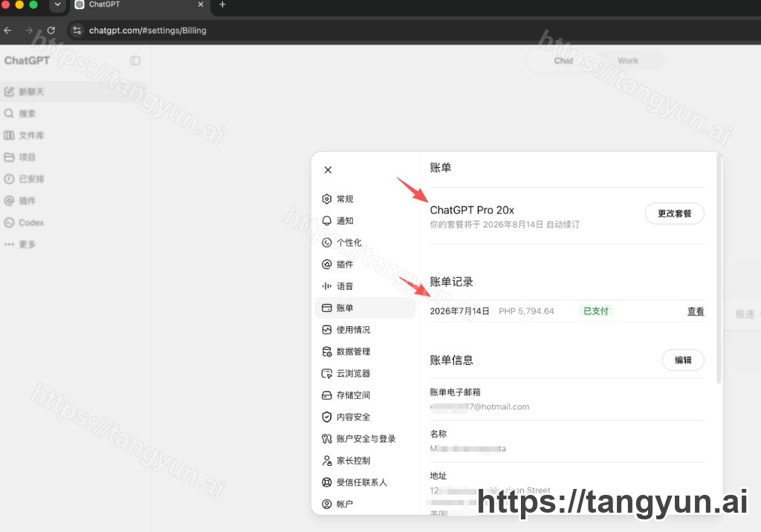Click the 云浏览器 cloud browser icon

(x=327, y=373)
